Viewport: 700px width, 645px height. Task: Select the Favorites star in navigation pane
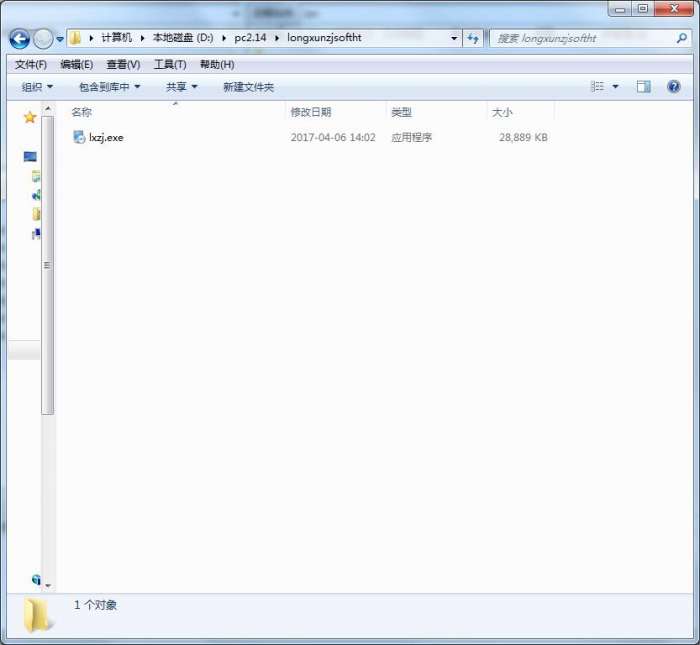[30, 117]
